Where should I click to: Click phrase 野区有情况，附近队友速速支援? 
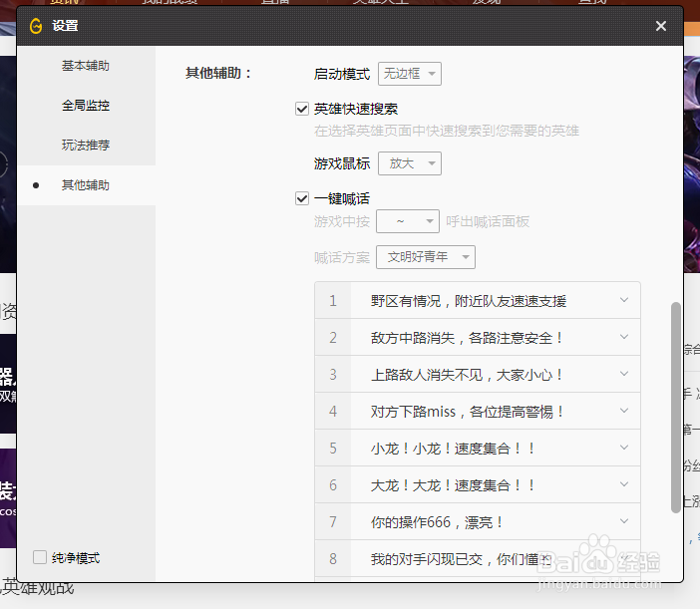tap(469, 301)
